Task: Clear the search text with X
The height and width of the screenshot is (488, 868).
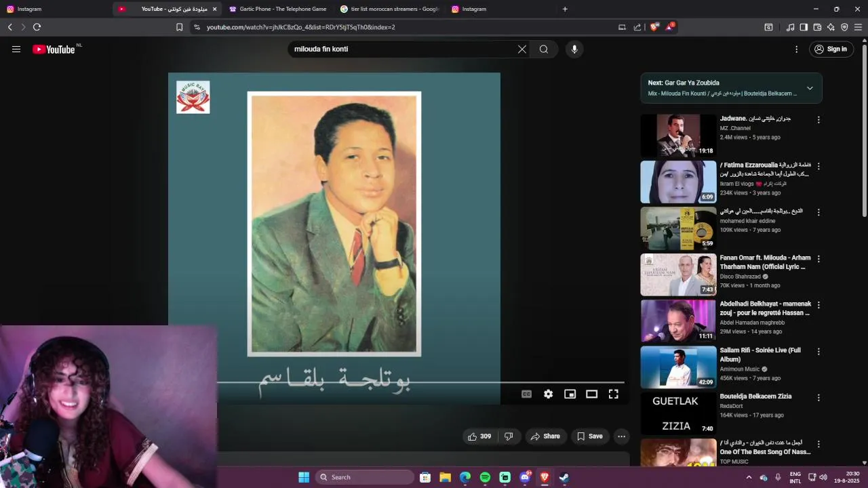Action: tap(522, 49)
